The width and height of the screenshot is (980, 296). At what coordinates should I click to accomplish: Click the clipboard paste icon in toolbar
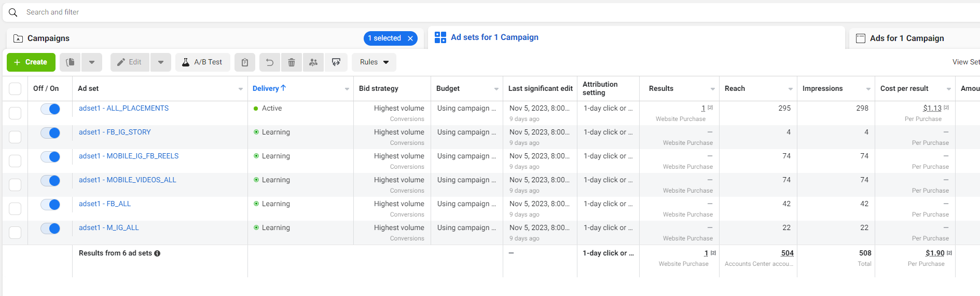pyautogui.click(x=245, y=62)
